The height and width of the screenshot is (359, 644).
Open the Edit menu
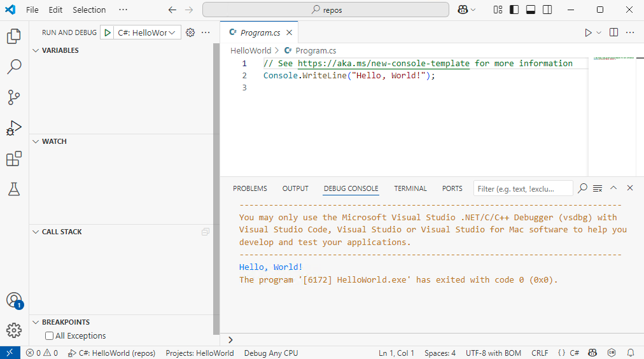point(55,10)
